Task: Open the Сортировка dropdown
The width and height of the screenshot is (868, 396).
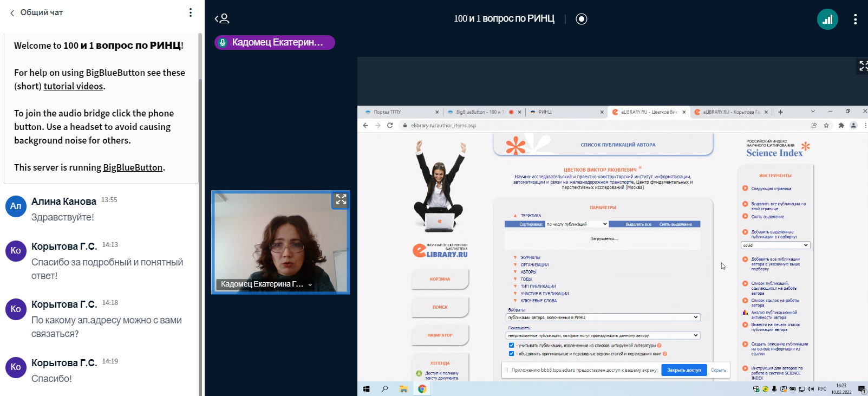Action: pos(577,224)
